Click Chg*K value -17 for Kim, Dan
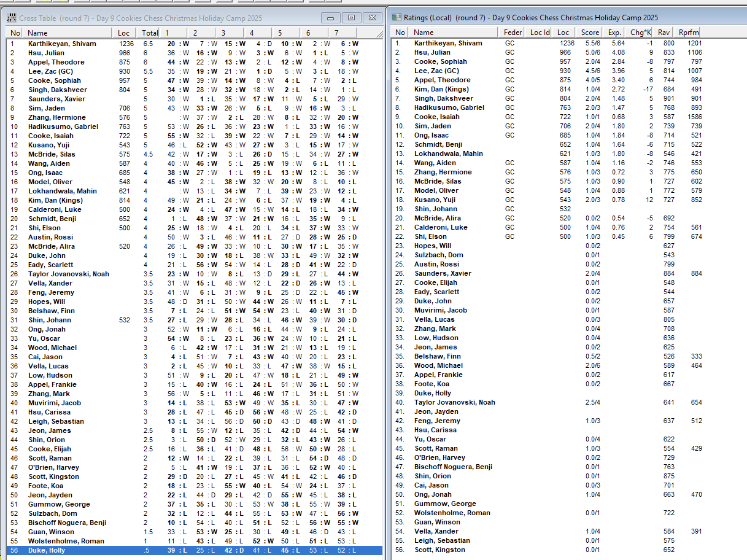Screen dimensions: 747x560 tap(648, 89)
